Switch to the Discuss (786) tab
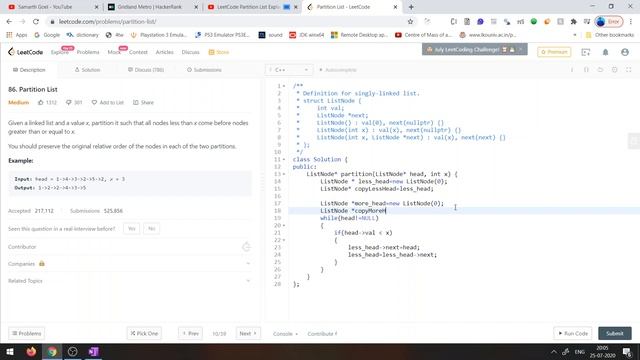 [x=146, y=70]
